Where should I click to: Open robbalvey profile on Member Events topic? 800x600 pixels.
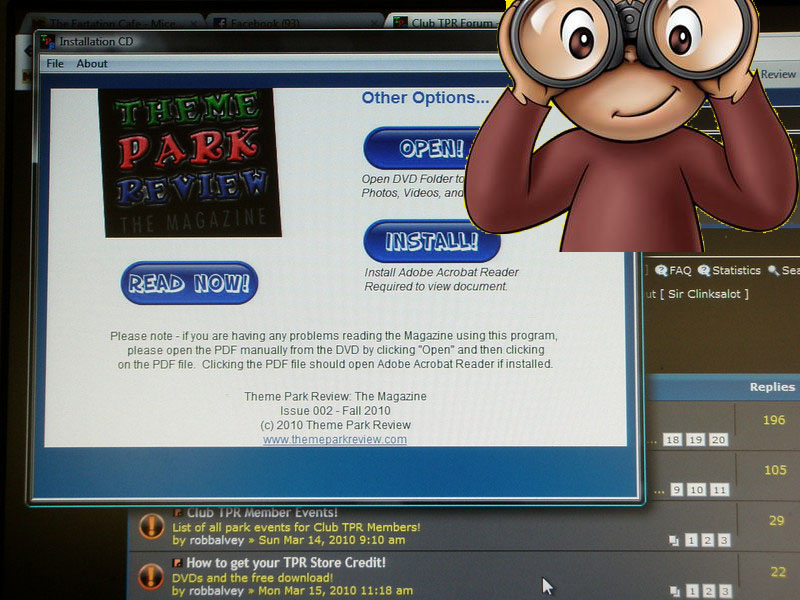[215, 540]
